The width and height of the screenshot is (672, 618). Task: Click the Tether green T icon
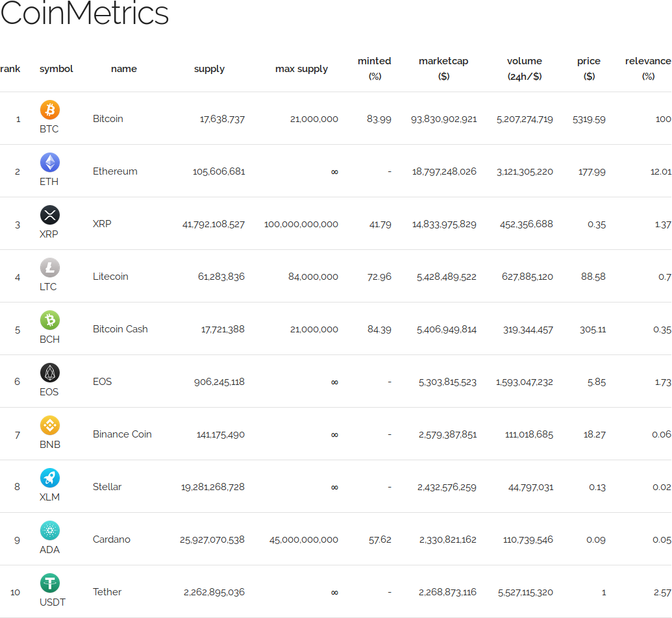[50, 583]
